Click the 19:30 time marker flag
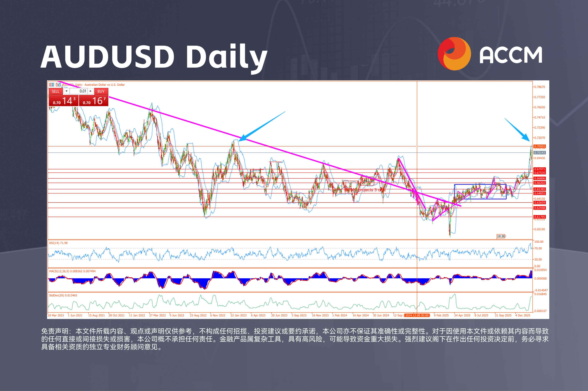 pos(501,236)
